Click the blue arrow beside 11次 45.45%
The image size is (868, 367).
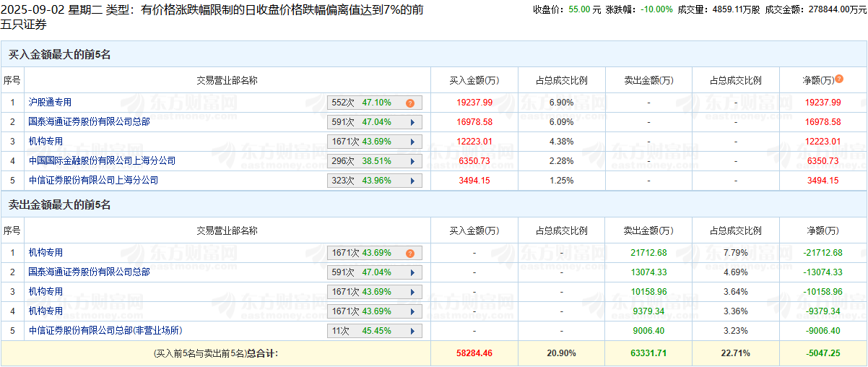pos(412,331)
